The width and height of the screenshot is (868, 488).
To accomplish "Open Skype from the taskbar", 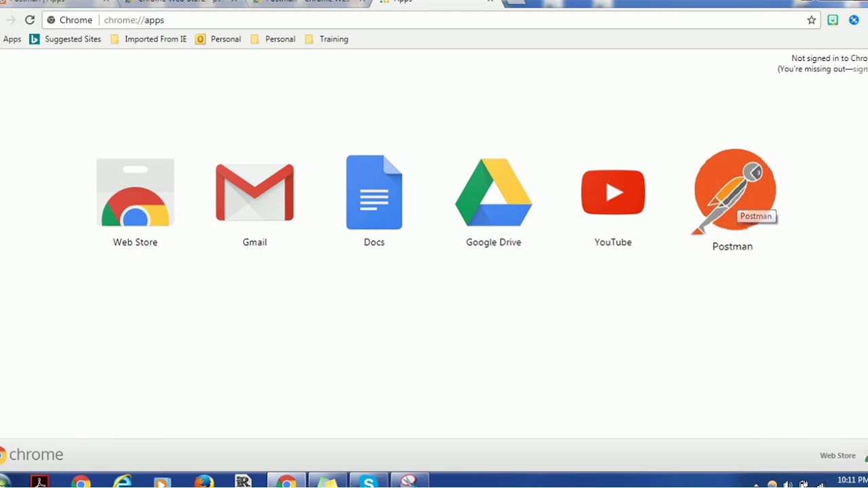I will (368, 482).
